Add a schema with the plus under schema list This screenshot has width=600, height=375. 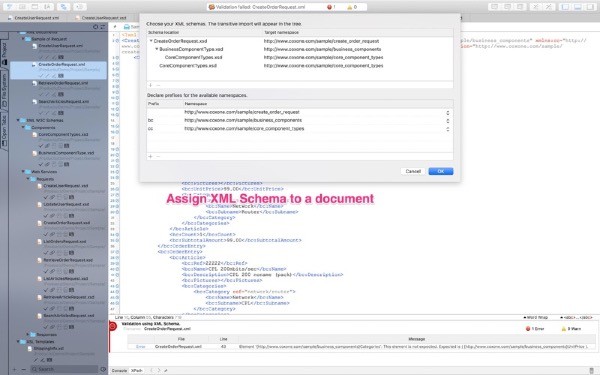tap(150, 85)
